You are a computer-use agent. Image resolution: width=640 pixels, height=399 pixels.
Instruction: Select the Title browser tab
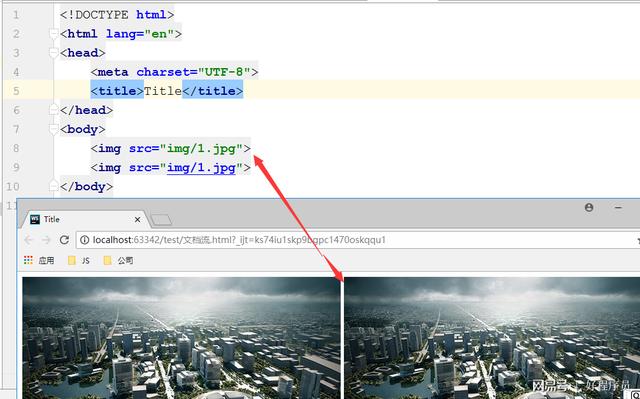85,219
